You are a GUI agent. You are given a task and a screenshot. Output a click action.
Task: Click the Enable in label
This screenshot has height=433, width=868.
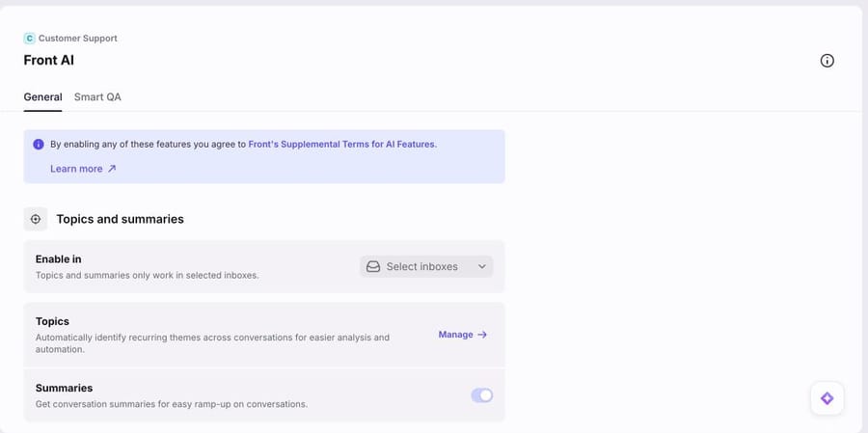tap(58, 259)
